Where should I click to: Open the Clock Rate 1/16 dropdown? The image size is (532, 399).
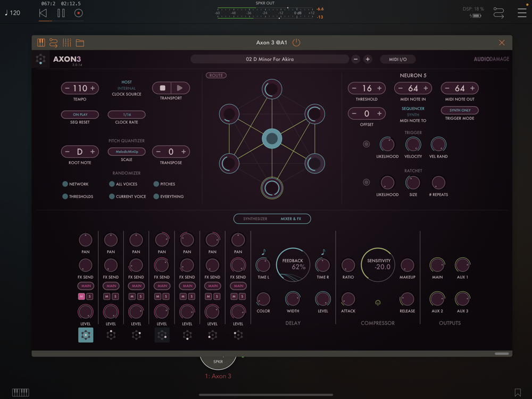click(127, 115)
